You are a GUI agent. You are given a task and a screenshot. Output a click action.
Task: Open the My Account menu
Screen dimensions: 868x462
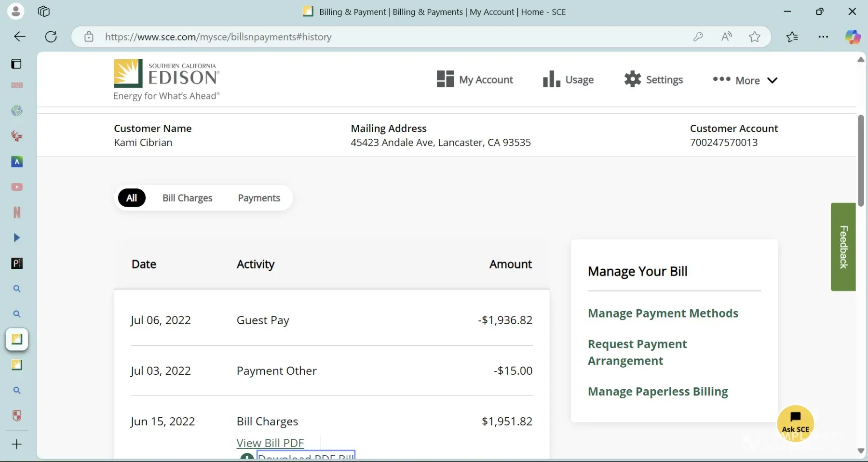pos(475,79)
